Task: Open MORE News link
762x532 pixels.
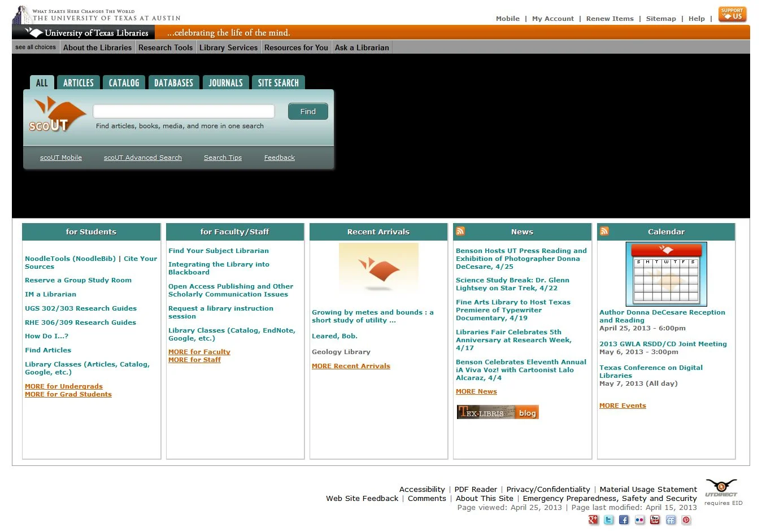Action: pos(476,391)
